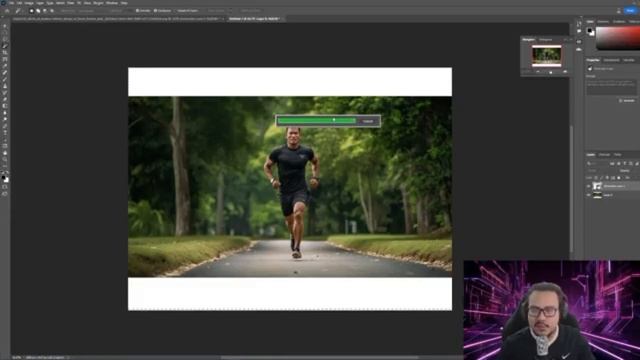Pick a color in the Color field
This screenshot has width=640, height=360.
pyautogui.click(x=618, y=38)
